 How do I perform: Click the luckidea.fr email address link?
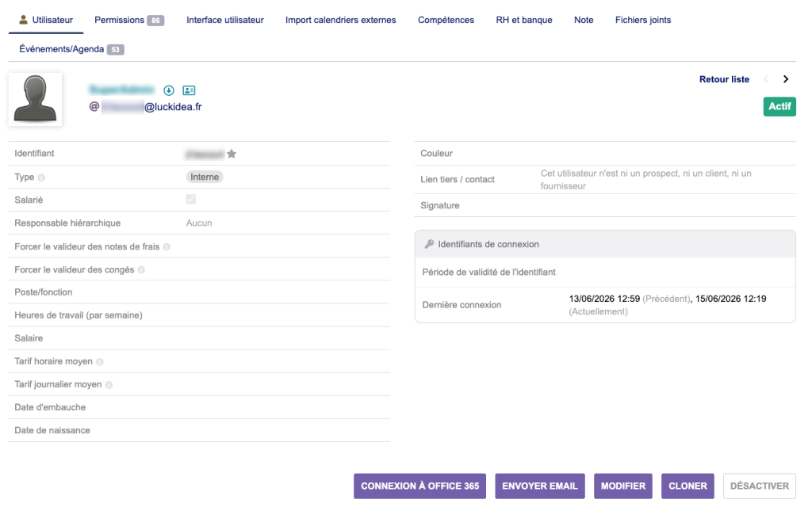click(x=151, y=107)
